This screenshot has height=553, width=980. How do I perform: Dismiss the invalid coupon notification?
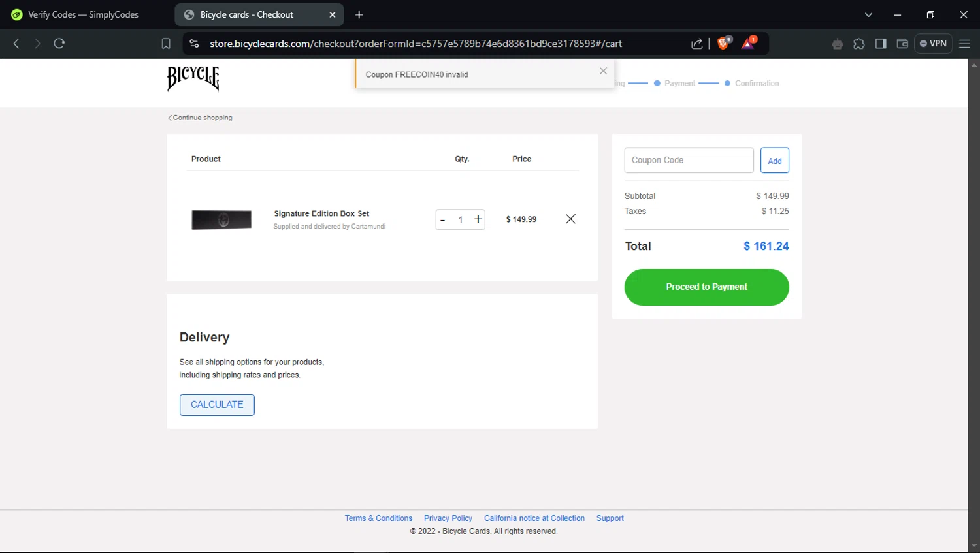[603, 71]
